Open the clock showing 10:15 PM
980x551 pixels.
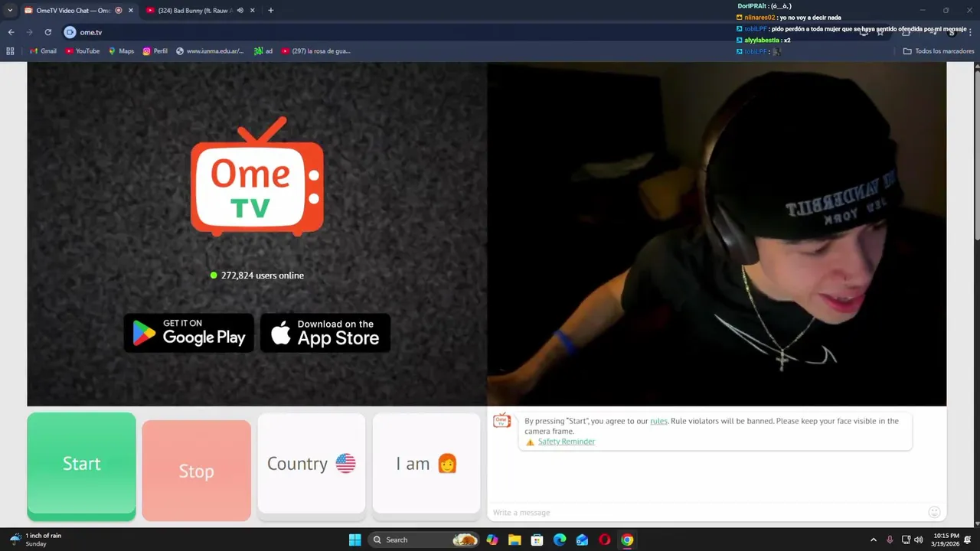[x=946, y=540]
